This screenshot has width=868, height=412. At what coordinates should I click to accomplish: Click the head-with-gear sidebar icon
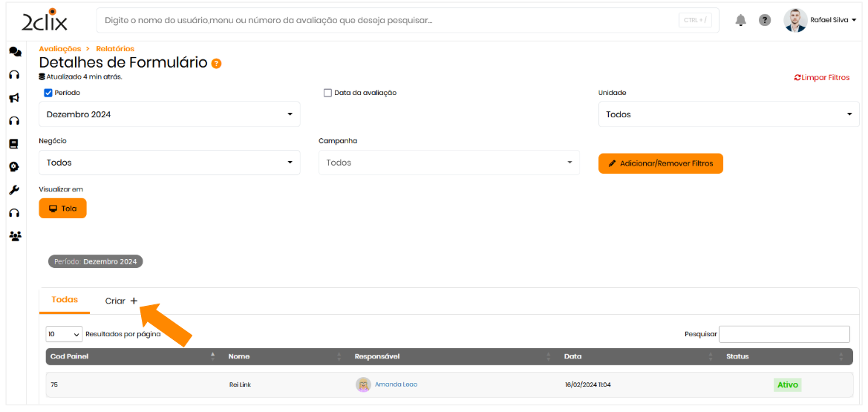[13, 167]
